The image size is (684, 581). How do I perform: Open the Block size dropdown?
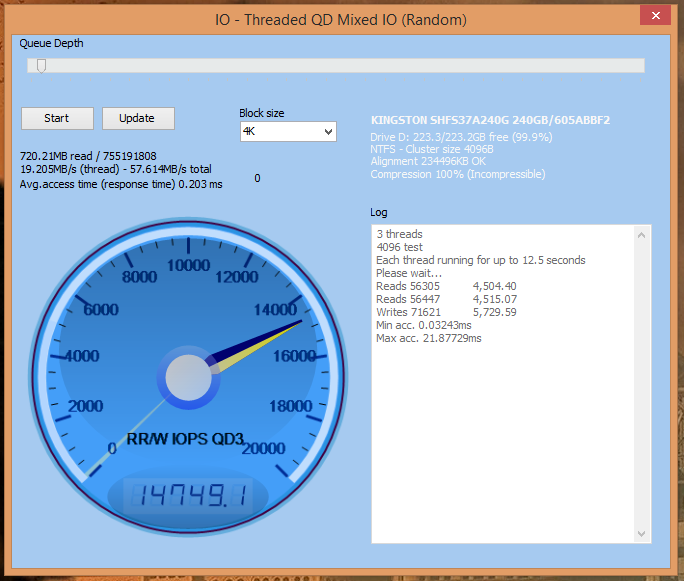pos(288,131)
